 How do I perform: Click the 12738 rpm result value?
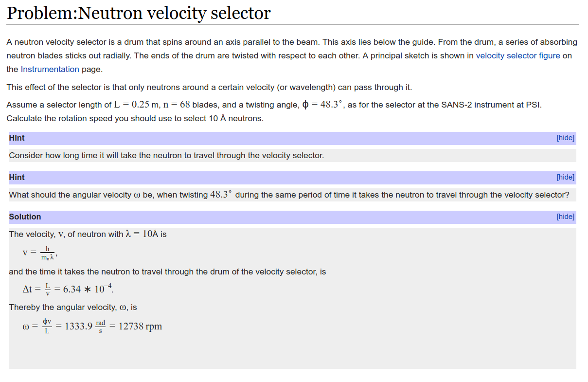(141, 327)
